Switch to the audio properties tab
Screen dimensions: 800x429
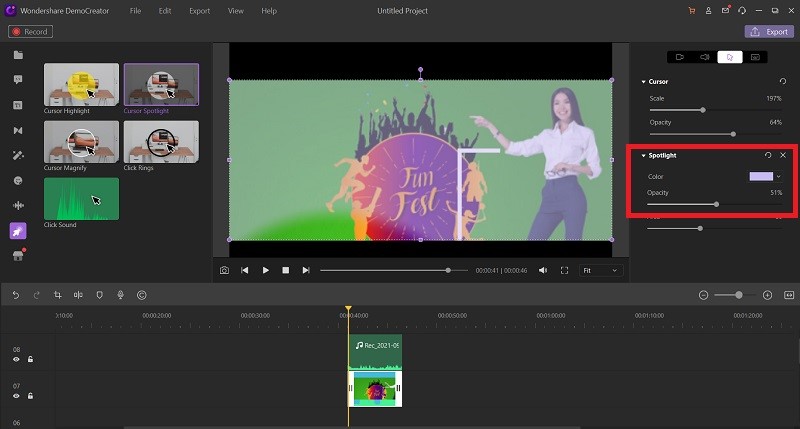click(705, 57)
